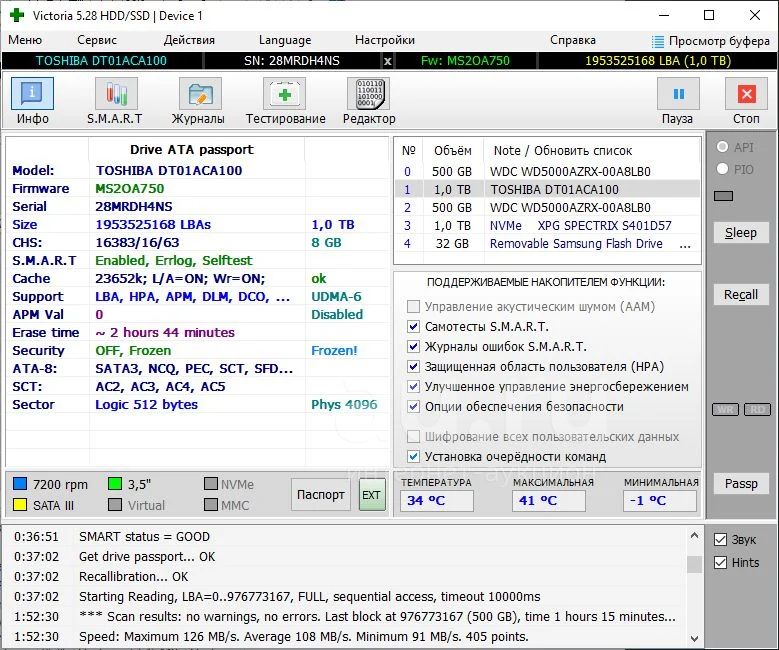Click the log scroll down arrow
779x650 pixels.
[694, 639]
